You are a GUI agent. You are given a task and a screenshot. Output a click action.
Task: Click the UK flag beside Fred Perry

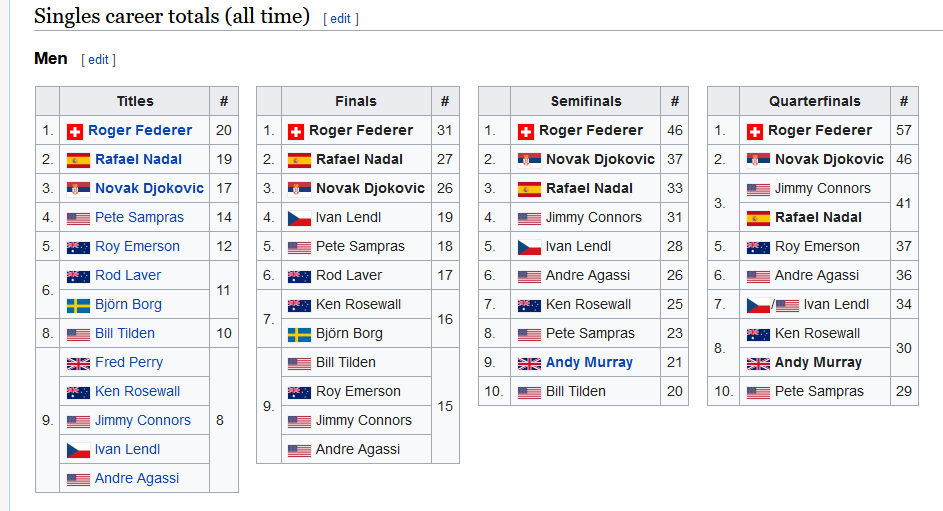(78, 363)
